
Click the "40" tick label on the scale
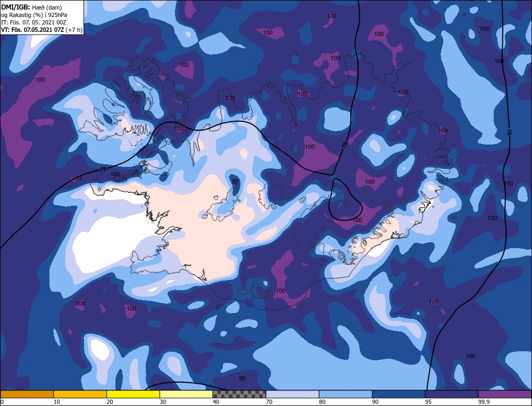pos(216,402)
